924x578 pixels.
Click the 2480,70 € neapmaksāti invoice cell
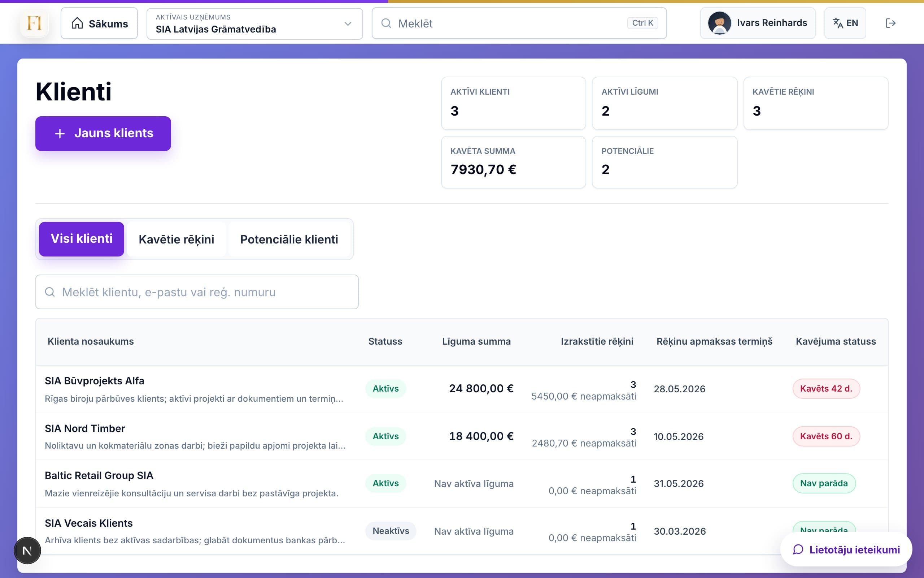coord(584,444)
